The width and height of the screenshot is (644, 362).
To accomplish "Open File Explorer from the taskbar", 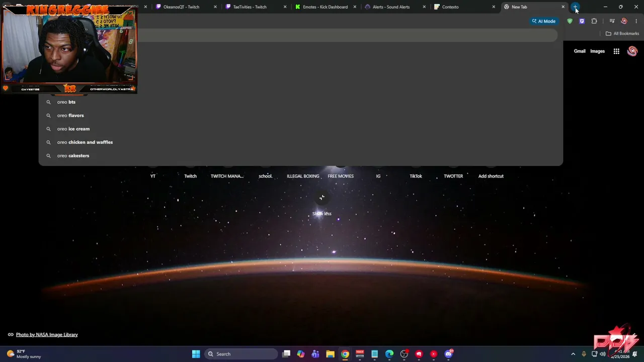I will point(330,354).
